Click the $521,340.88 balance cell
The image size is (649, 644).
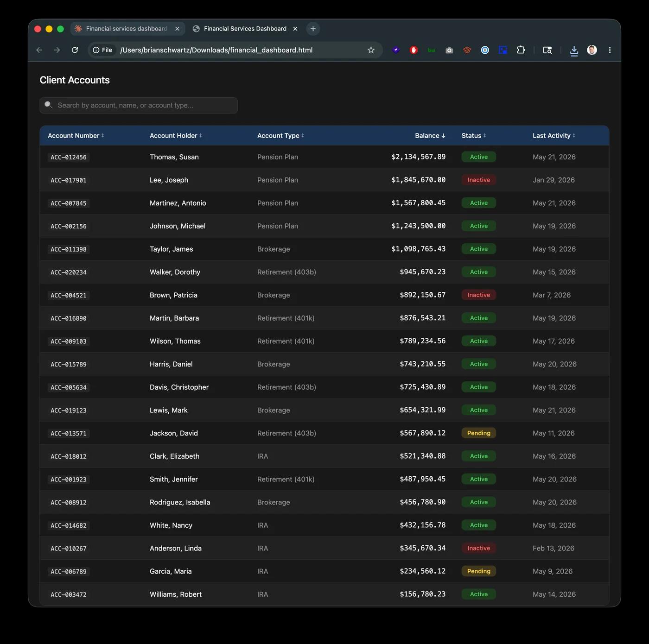423,456
